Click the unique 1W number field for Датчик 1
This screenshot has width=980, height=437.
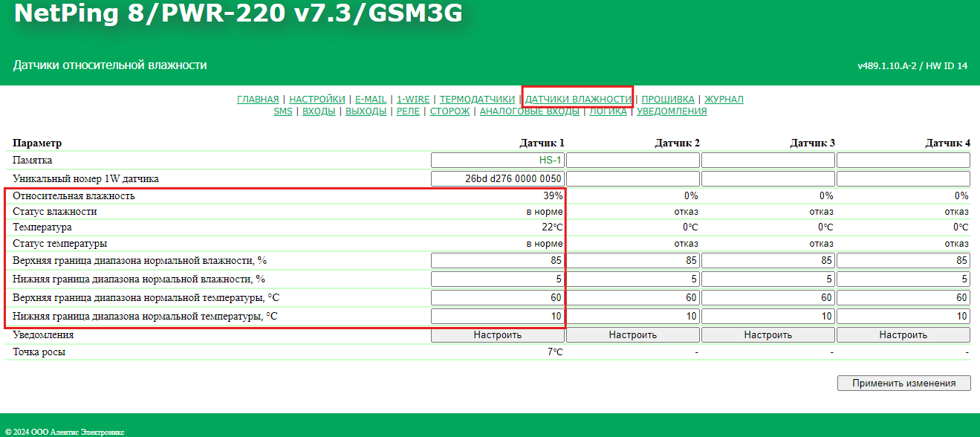click(x=498, y=179)
